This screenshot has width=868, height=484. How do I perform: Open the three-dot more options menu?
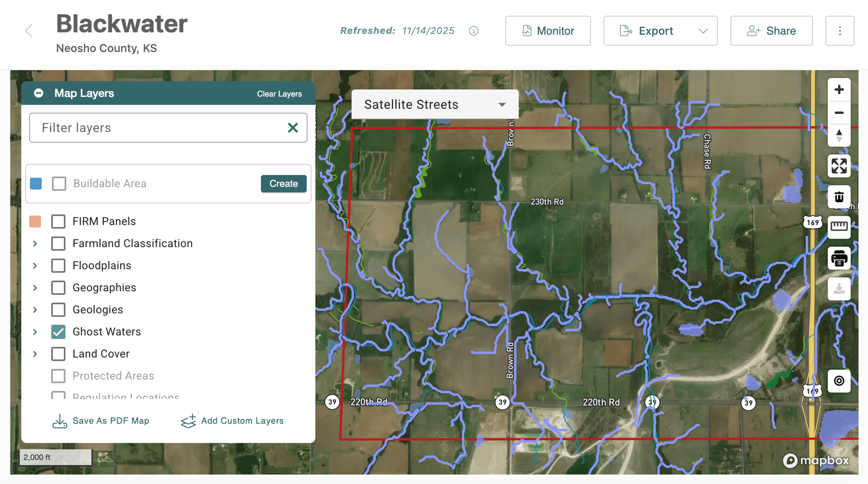pos(839,31)
